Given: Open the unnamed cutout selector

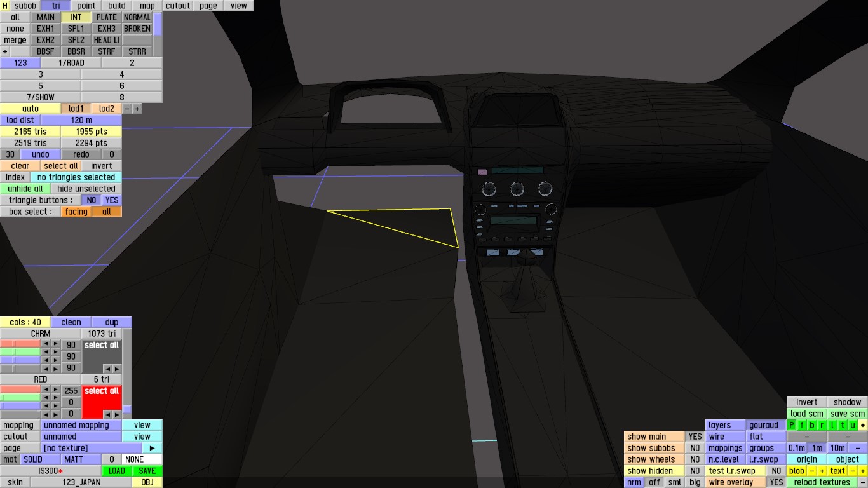Looking at the screenshot, I should (81, 437).
